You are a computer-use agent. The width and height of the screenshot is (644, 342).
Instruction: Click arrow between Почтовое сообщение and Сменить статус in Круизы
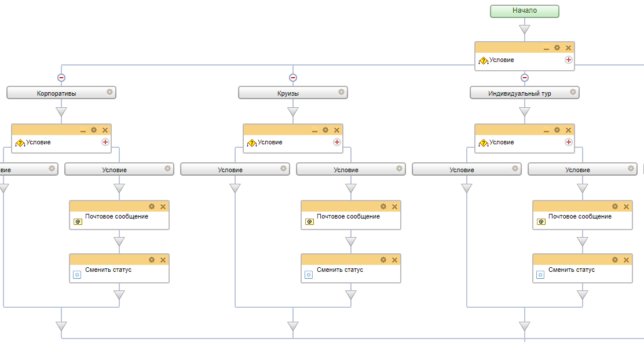pos(351,242)
